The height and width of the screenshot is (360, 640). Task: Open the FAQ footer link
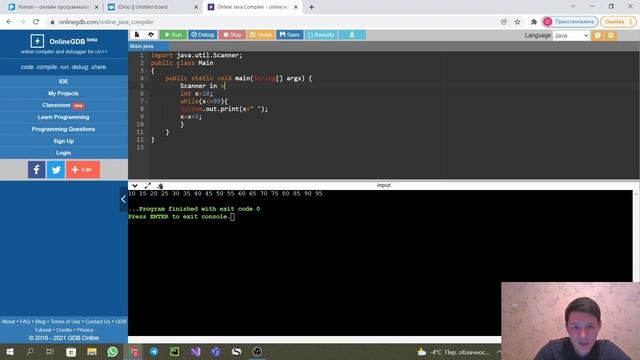pyautogui.click(x=25, y=322)
